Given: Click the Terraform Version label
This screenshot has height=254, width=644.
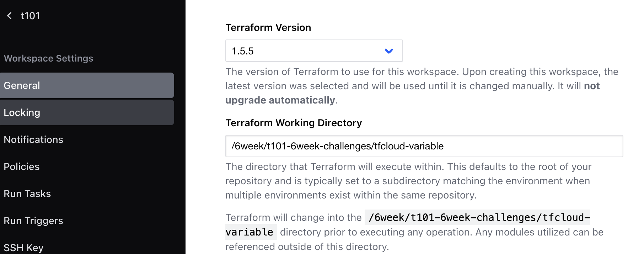Looking at the screenshot, I should [268, 27].
